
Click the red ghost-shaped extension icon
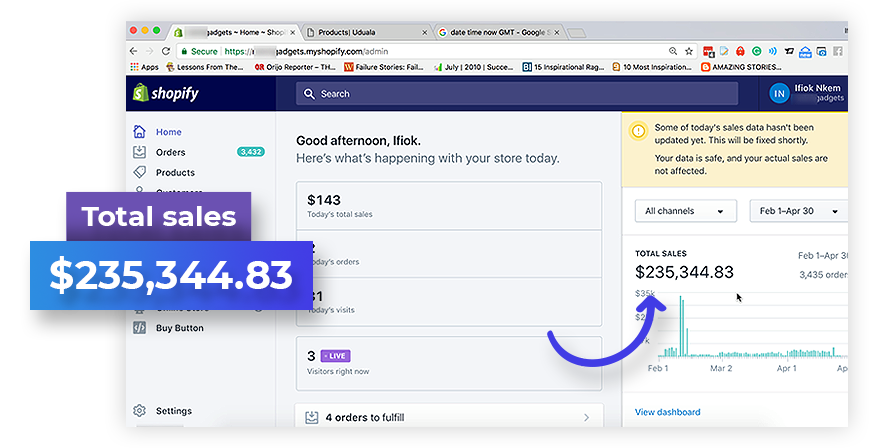pyautogui.click(x=740, y=51)
